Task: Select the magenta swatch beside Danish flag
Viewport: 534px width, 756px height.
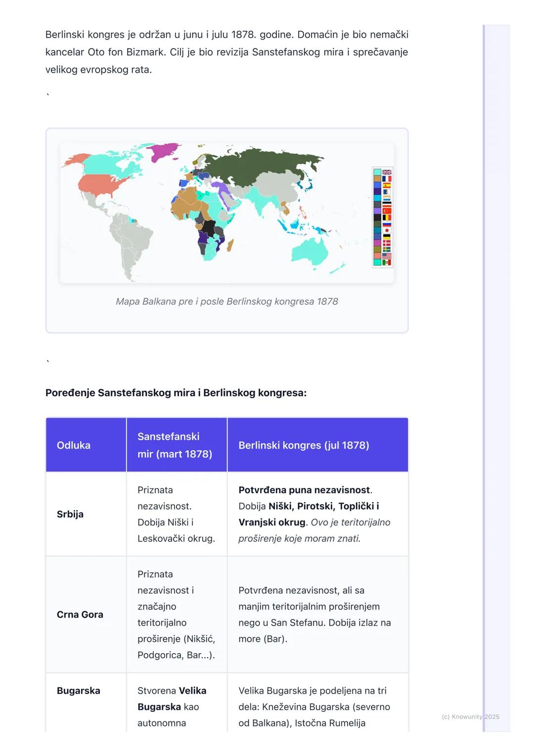Action: [377, 243]
